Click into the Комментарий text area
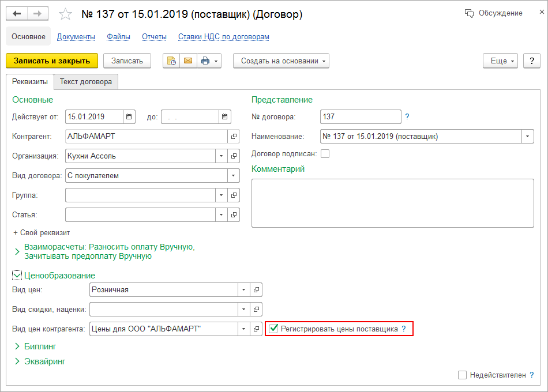This screenshot has width=548, height=392. (392, 203)
